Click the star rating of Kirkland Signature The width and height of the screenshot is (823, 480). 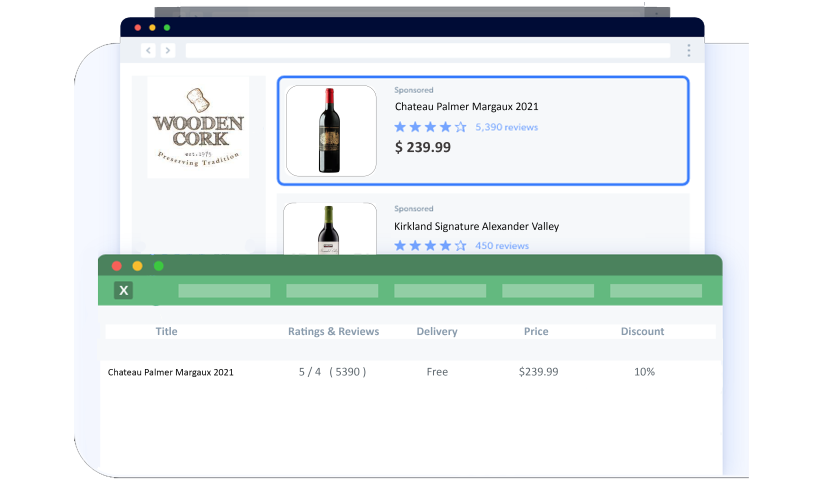point(430,246)
